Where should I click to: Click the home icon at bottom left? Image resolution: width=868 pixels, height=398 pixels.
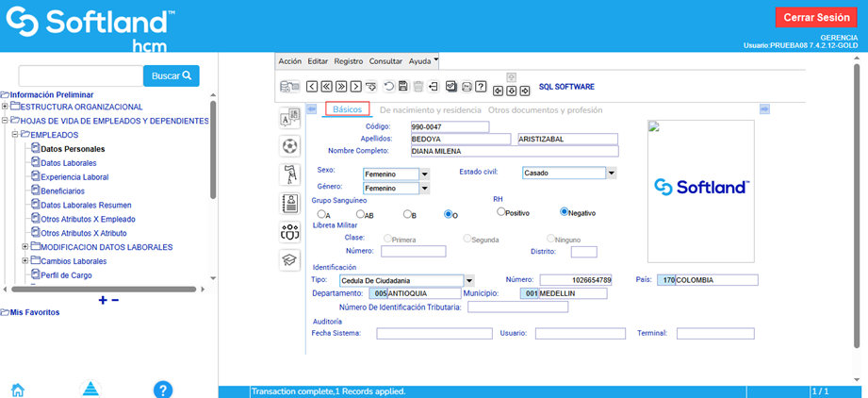17,390
